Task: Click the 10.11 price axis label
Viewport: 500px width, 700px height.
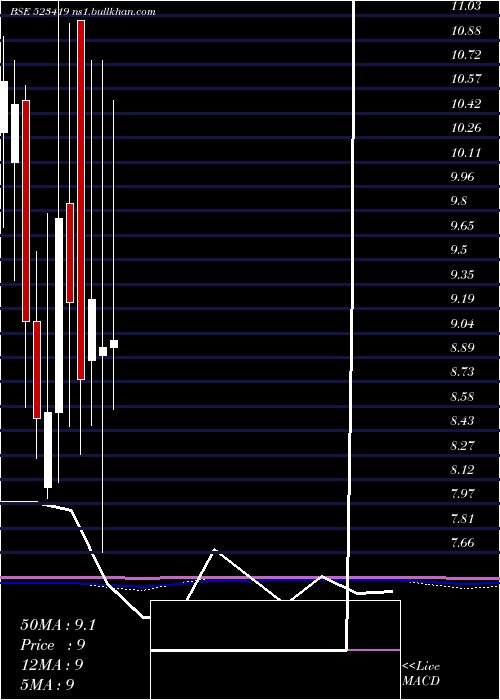Action: pos(466,153)
